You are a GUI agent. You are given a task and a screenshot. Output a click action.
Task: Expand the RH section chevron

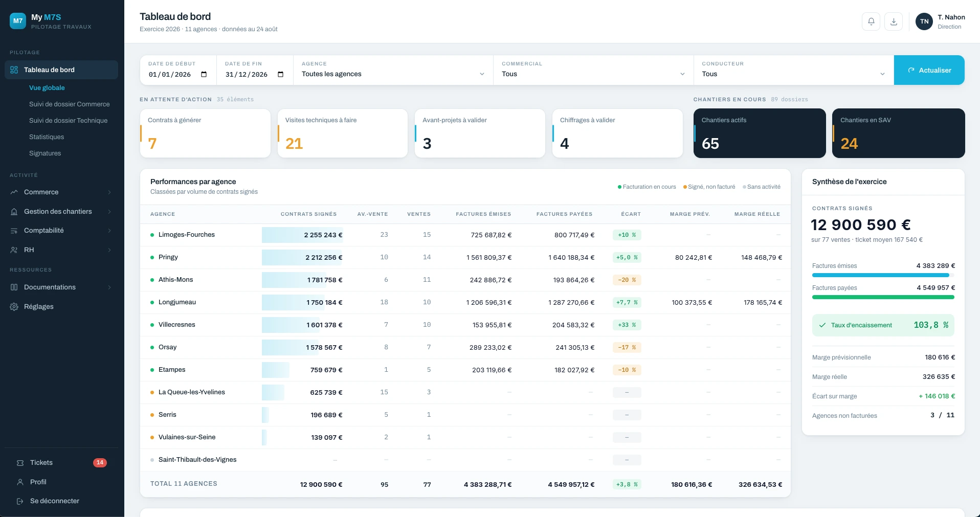pos(109,250)
